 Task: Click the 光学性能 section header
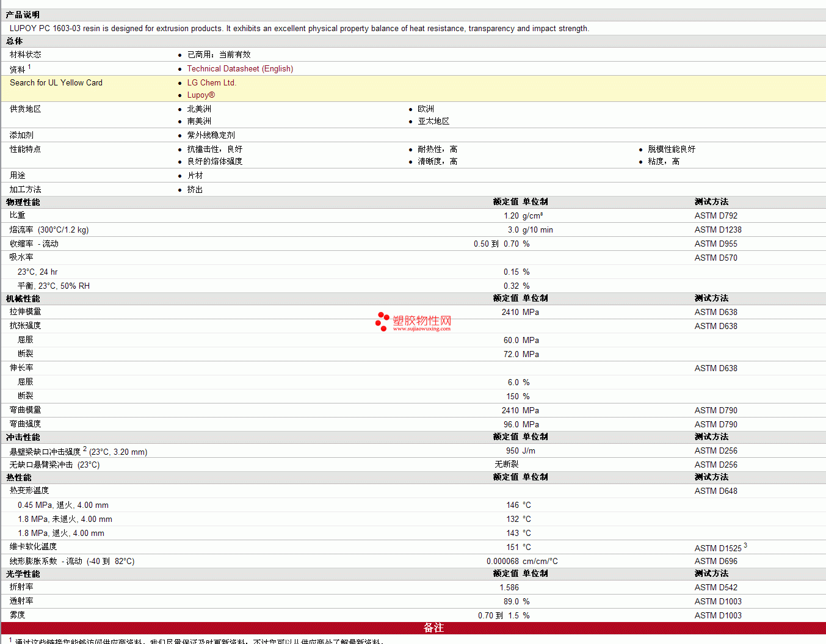[x=23, y=574]
